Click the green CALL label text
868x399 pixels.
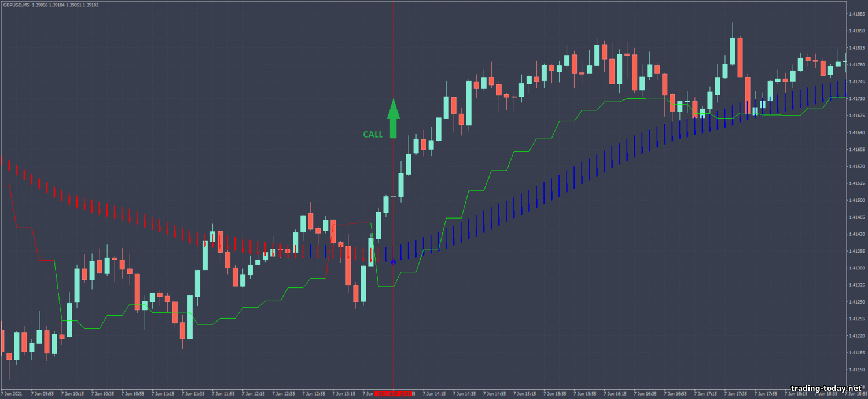click(x=373, y=135)
